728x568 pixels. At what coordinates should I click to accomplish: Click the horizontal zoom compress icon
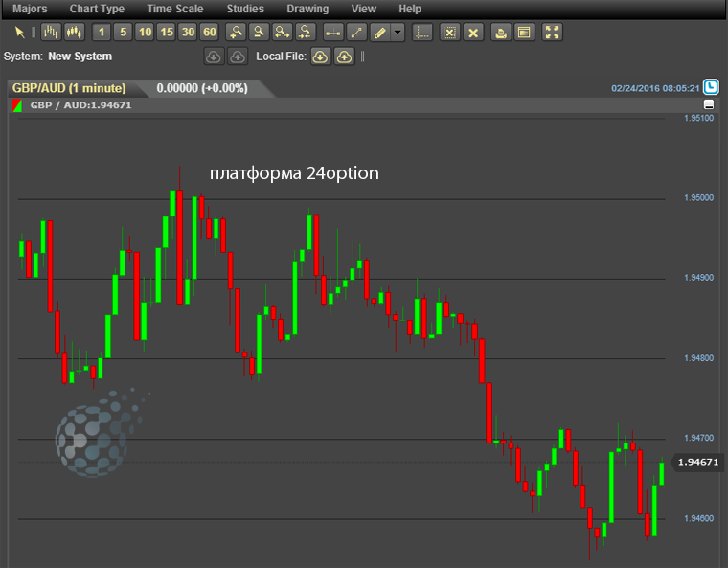click(x=305, y=32)
